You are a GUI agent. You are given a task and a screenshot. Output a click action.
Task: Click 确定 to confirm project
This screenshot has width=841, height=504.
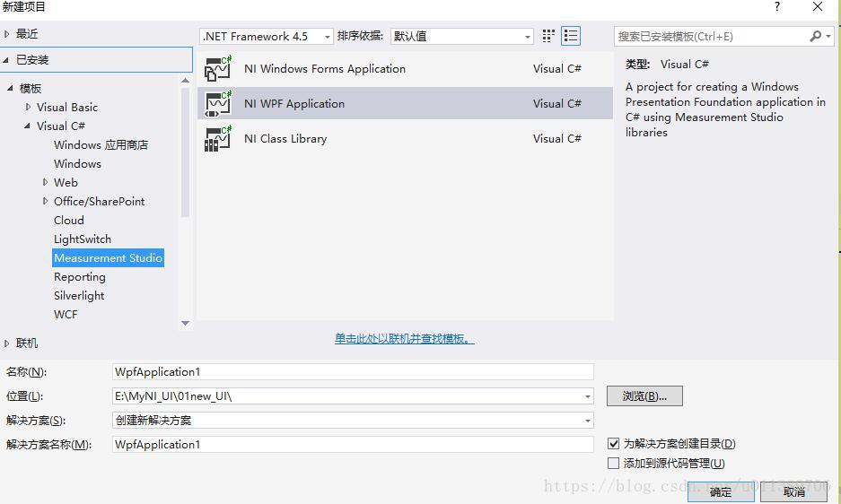coord(721,491)
